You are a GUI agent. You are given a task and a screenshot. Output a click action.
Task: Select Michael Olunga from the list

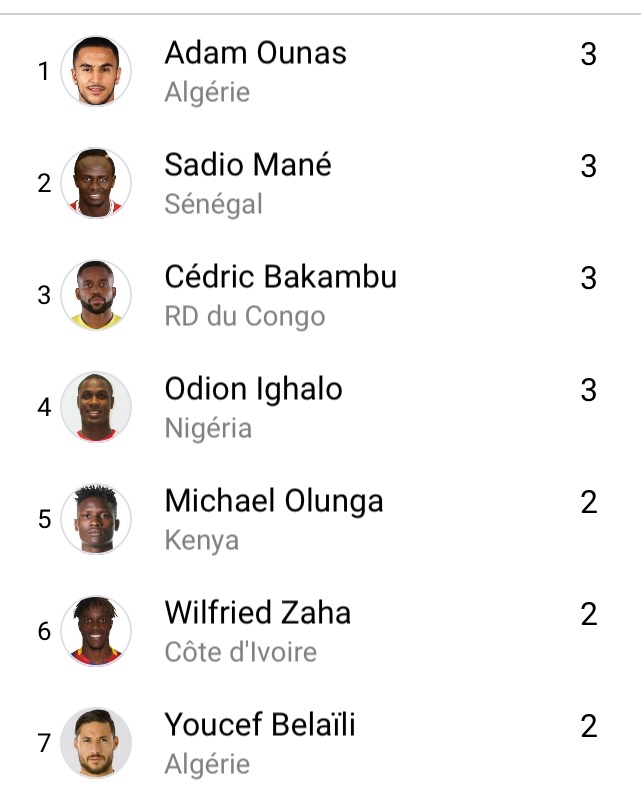point(274,501)
